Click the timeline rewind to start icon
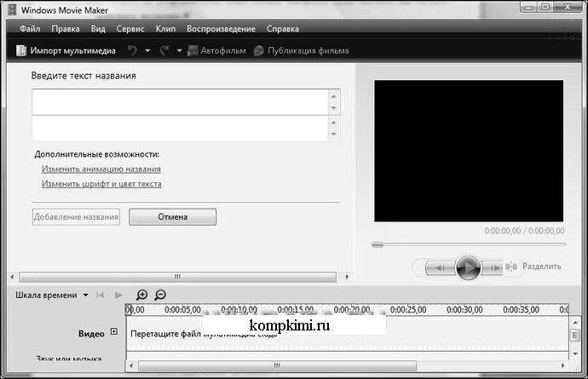The width and height of the screenshot is (588, 379). click(x=101, y=296)
